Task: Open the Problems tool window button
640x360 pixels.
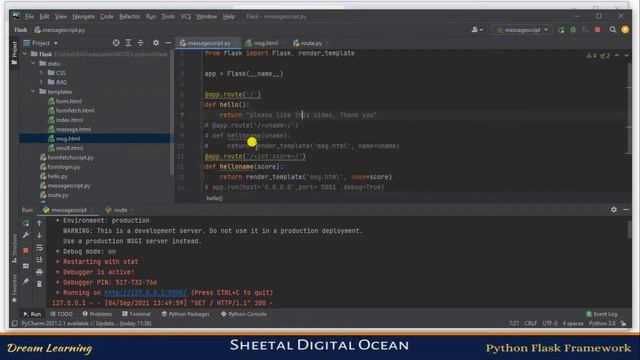Action: [x=97, y=314]
